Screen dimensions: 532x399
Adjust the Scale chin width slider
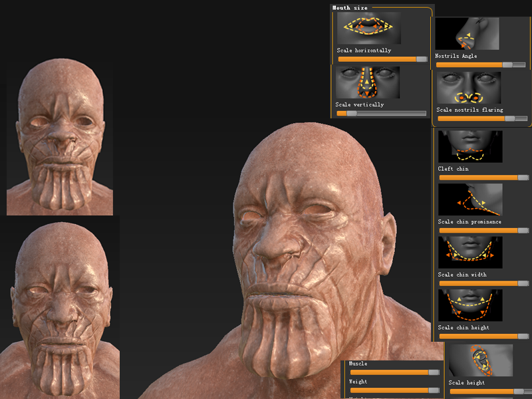coord(484,283)
